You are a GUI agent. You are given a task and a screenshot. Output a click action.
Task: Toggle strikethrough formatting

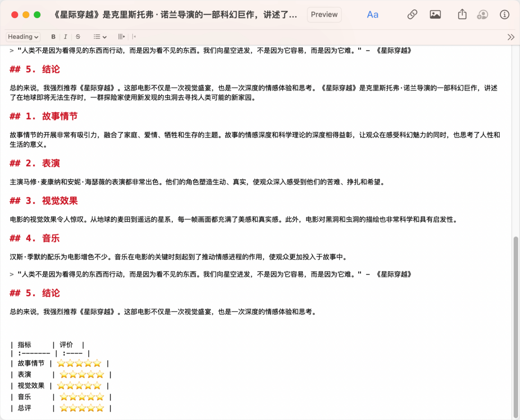click(x=78, y=37)
